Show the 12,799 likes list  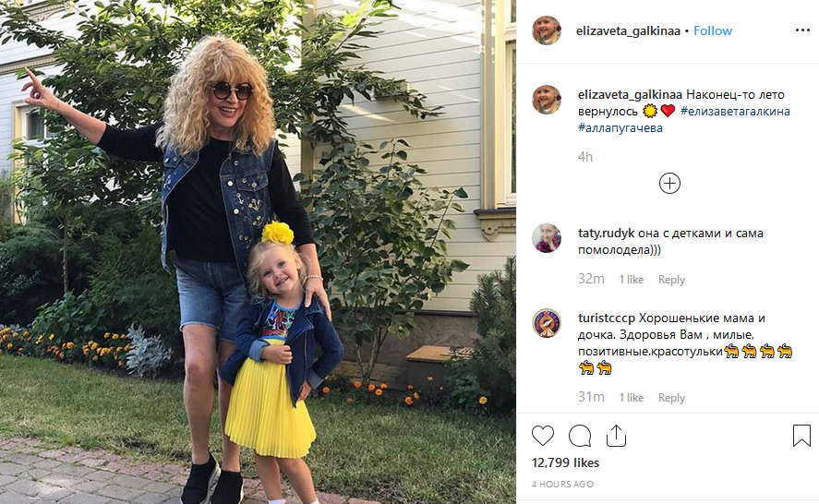point(565,462)
